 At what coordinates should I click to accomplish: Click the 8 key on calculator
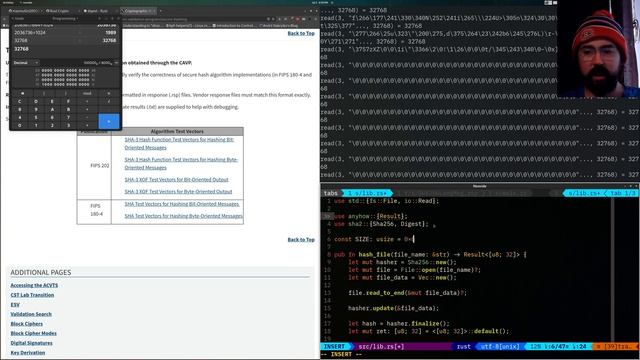tap(20, 109)
